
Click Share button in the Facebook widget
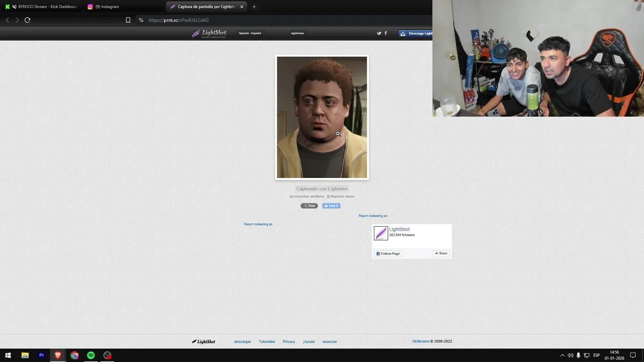pos(441,253)
